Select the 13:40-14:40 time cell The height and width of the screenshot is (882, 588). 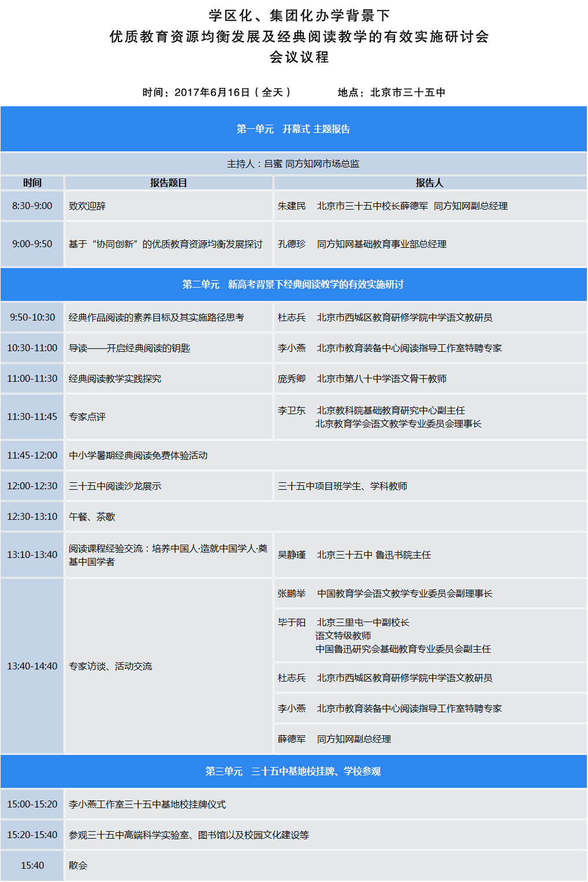pos(32,666)
